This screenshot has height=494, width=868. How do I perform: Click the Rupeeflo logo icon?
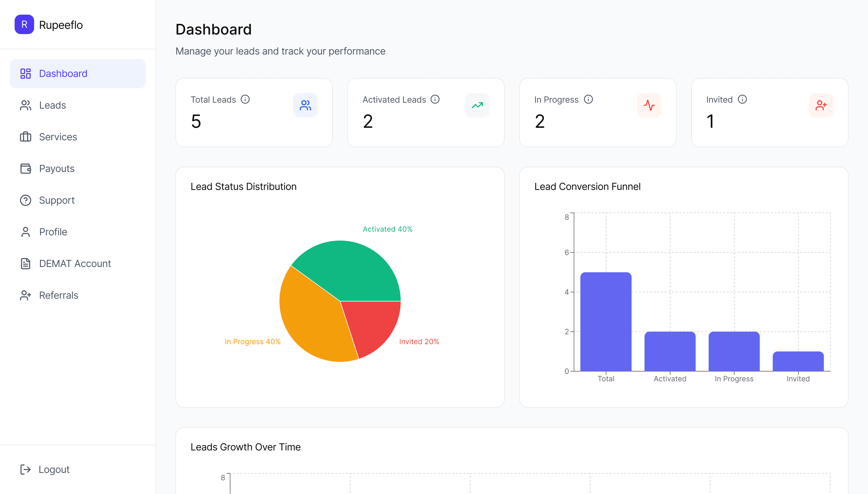(24, 24)
